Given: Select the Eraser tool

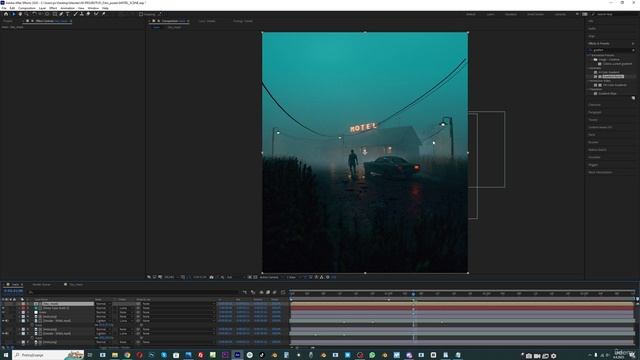Looking at the screenshot, I should 88,14.
